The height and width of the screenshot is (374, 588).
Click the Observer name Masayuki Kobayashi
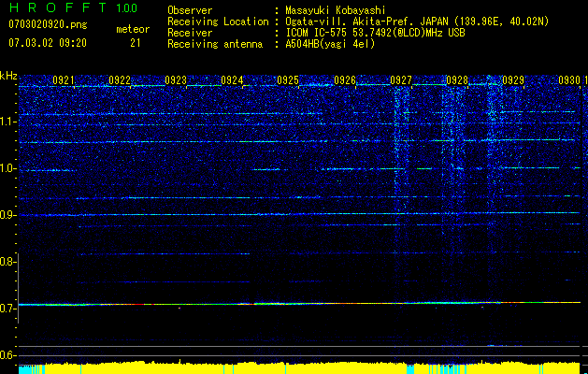click(336, 10)
